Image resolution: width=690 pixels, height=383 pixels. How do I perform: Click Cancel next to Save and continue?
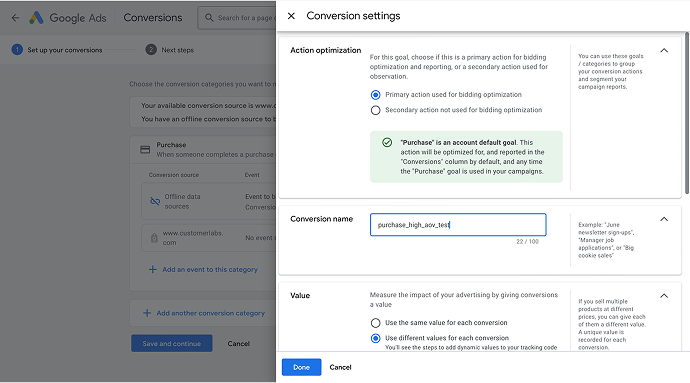pos(239,343)
